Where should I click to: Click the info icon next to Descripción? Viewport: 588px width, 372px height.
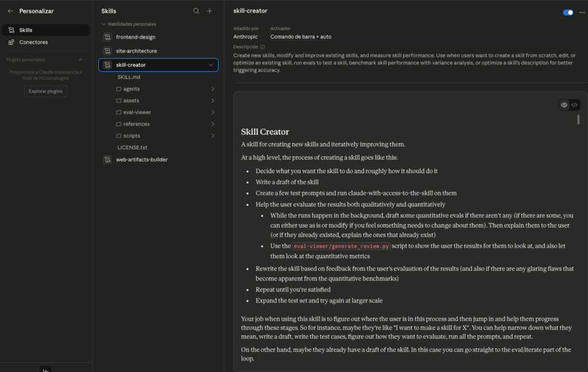(263, 47)
